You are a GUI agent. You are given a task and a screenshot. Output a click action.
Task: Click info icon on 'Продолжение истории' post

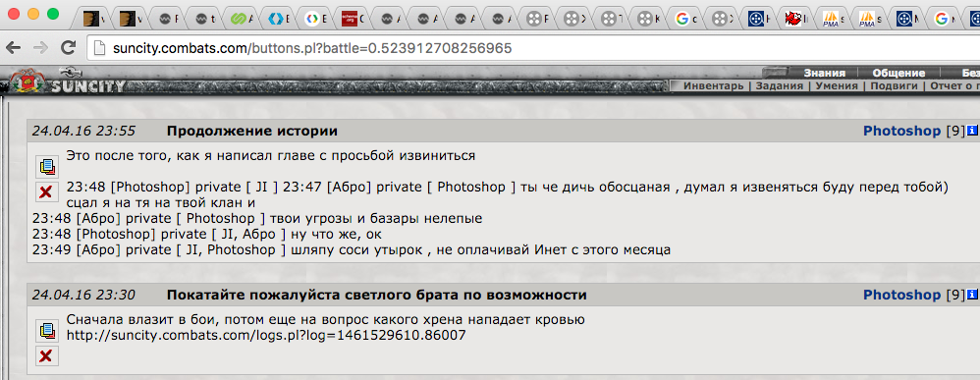click(x=972, y=132)
